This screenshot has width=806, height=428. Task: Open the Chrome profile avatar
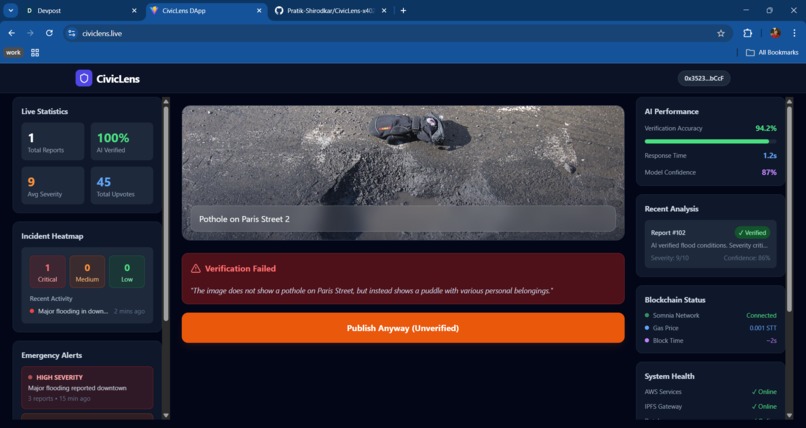click(x=775, y=33)
